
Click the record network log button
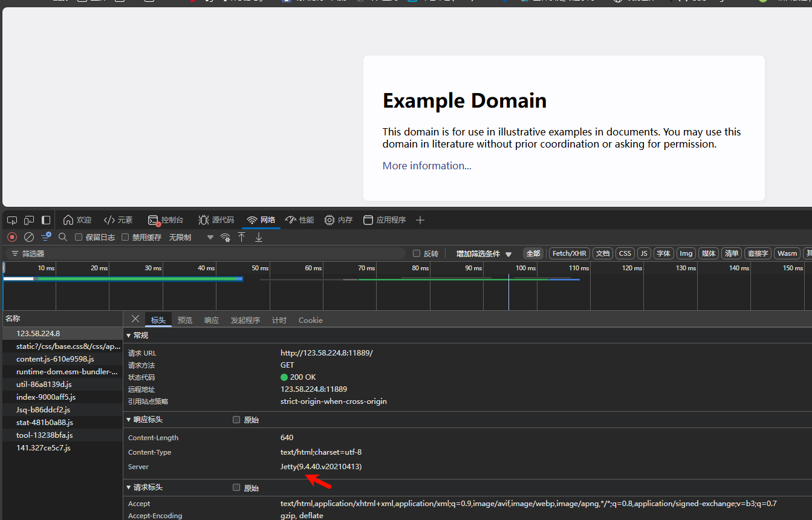pos(12,237)
